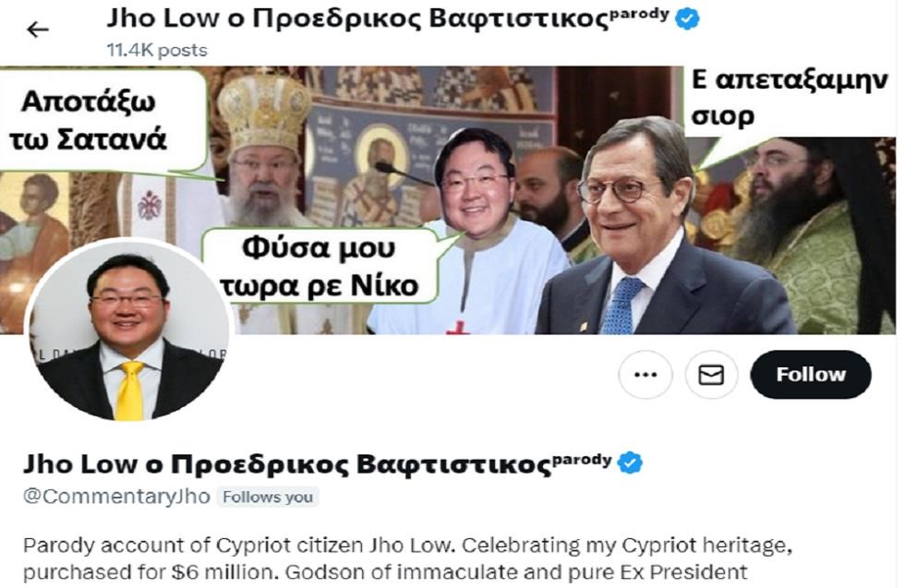Click the account name in top header
Image resolution: width=905 pixels, height=588 pixels.
358,18
